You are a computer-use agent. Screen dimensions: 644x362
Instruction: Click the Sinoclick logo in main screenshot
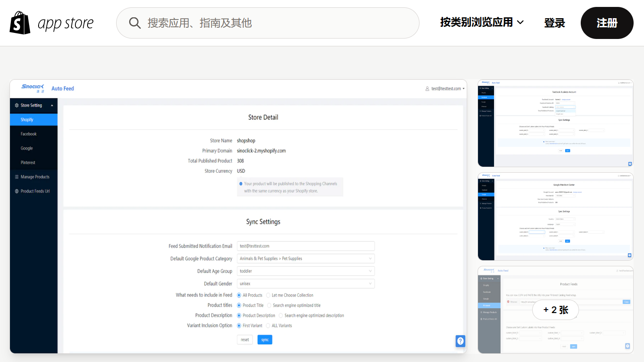33,88
